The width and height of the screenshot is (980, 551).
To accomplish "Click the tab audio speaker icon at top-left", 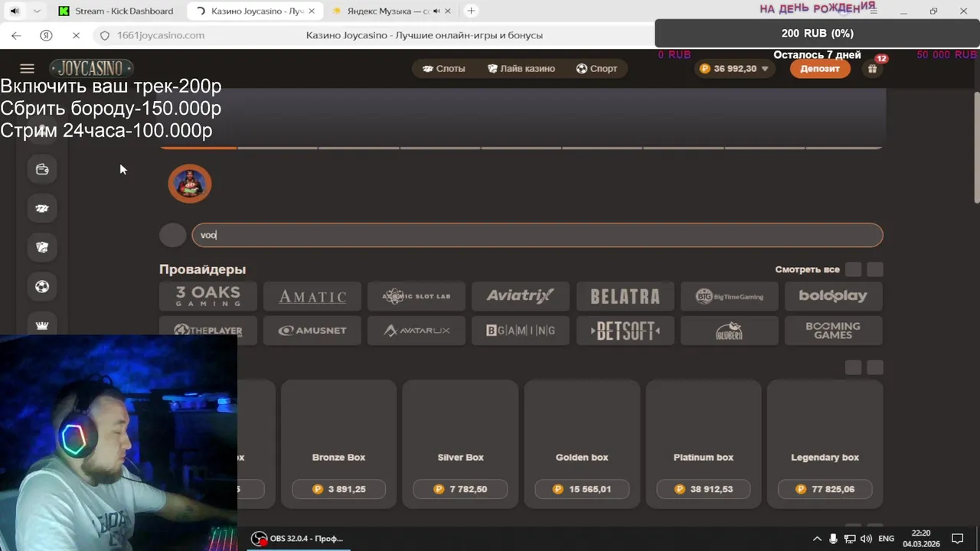I will coord(15,11).
